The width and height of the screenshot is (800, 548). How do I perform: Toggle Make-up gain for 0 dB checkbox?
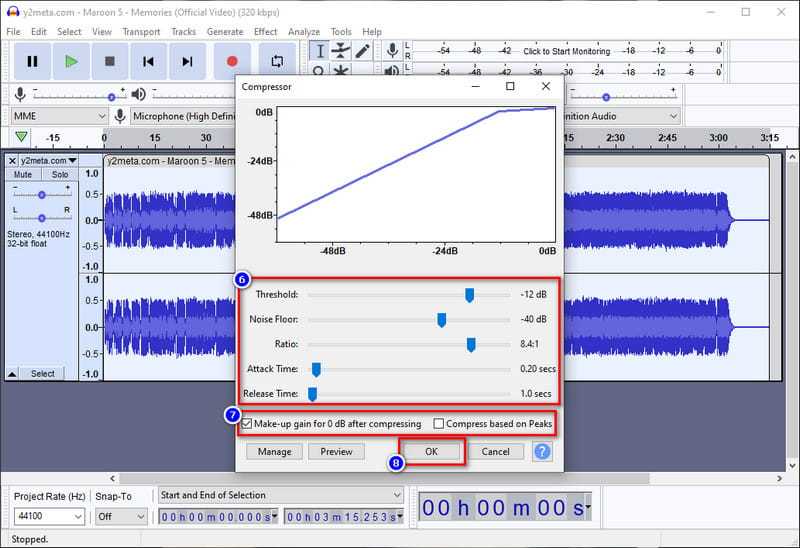pos(247,424)
